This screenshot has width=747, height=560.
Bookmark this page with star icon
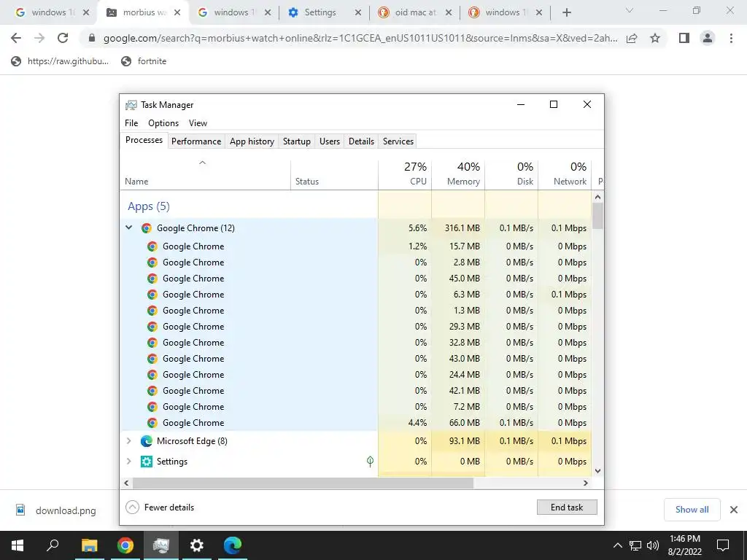coord(655,38)
